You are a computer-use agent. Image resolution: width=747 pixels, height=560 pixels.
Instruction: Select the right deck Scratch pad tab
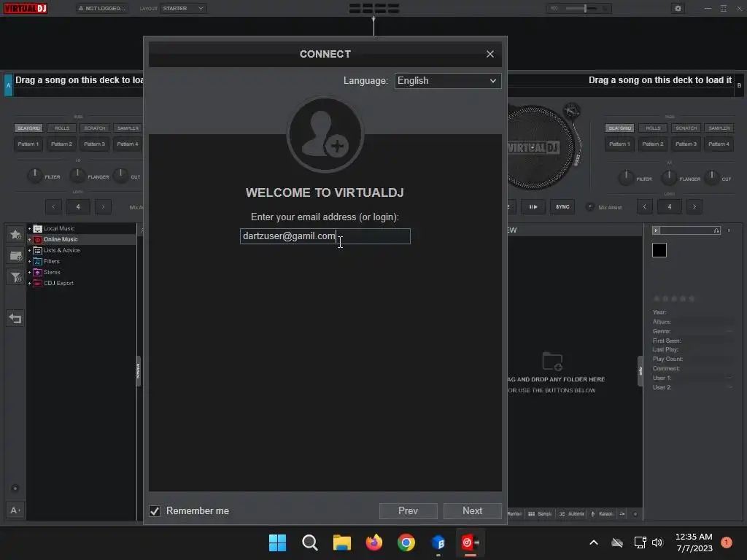[x=686, y=128]
